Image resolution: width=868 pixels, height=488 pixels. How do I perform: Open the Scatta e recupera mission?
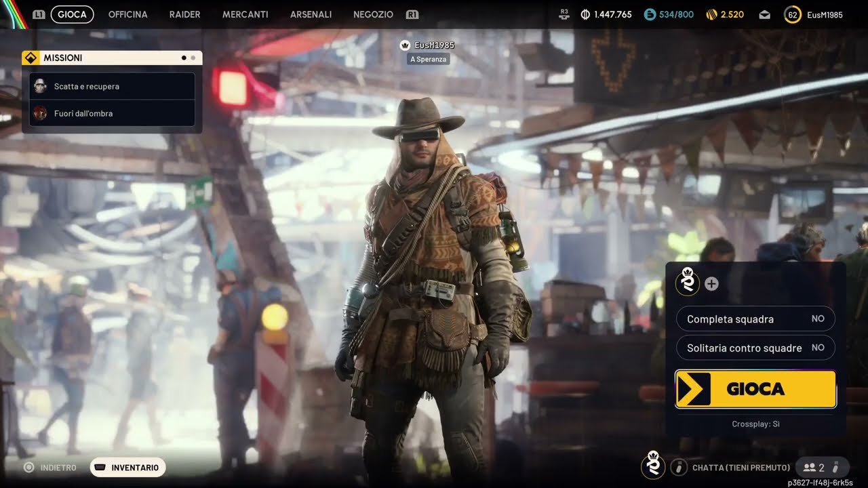pyautogui.click(x=113, y=86)
